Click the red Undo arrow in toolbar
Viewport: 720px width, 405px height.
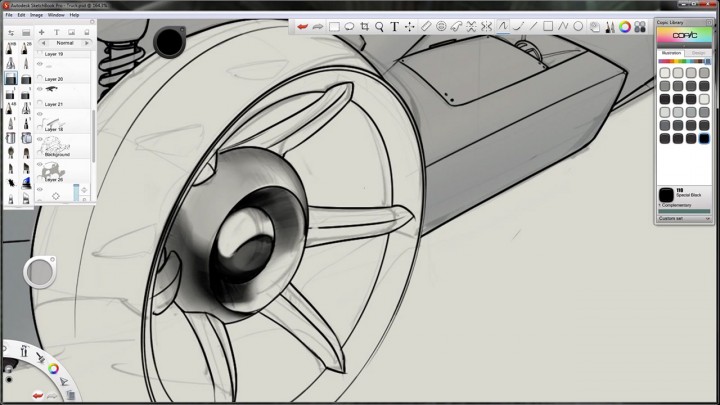pyautogui.click(x=303, y=27)
